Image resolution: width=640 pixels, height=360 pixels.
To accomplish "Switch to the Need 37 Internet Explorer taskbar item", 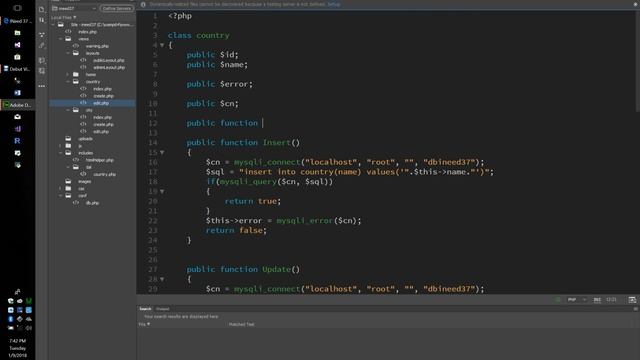I will point(18,21).
